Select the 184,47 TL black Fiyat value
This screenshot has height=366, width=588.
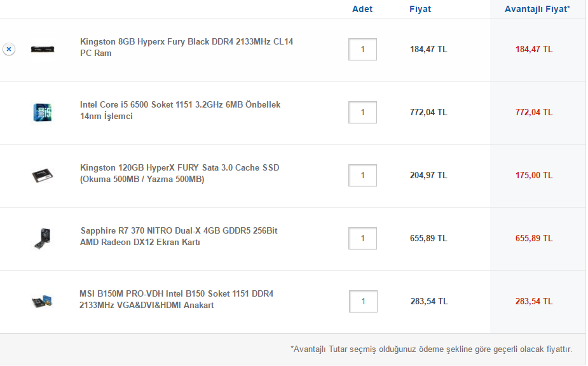(x=428, y=49)
